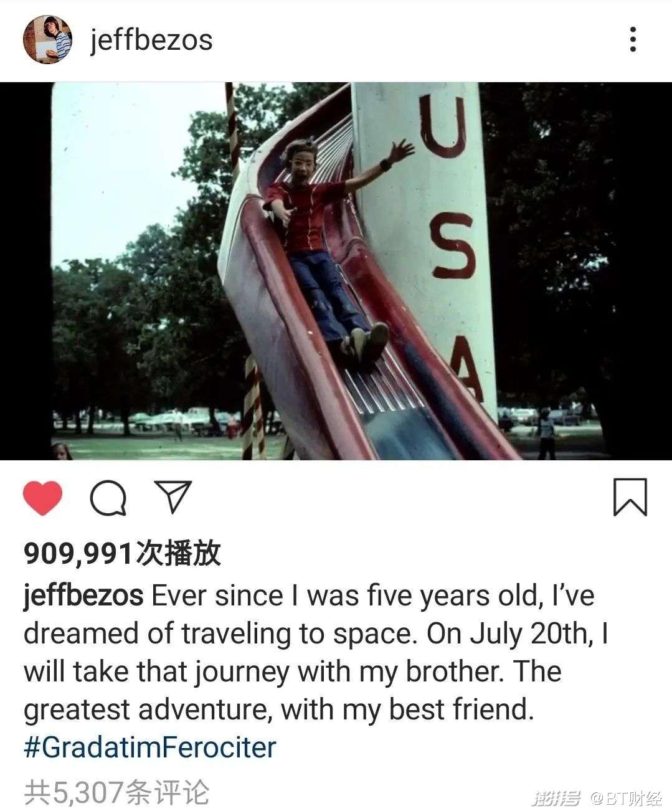The height and width of the screenshot is (811, 672).
Task: View all 5,307 comments
Action: (x=116, y=792)
